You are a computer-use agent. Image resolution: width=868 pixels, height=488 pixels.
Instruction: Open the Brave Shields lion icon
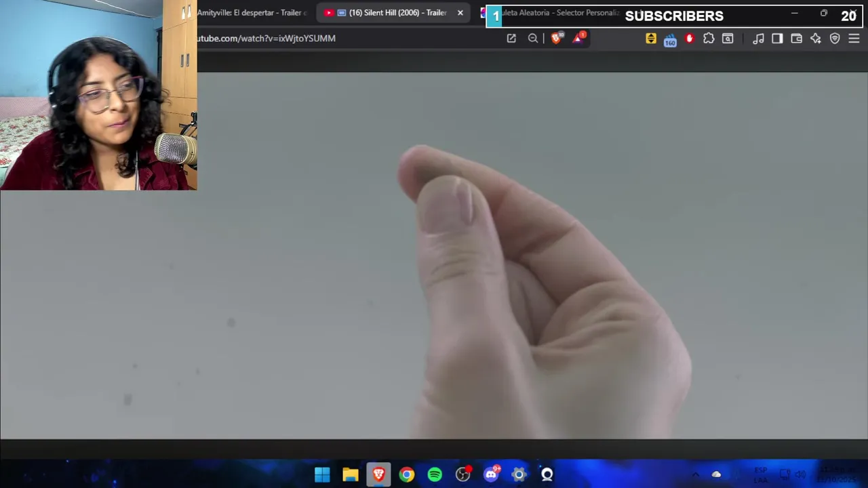557,39
